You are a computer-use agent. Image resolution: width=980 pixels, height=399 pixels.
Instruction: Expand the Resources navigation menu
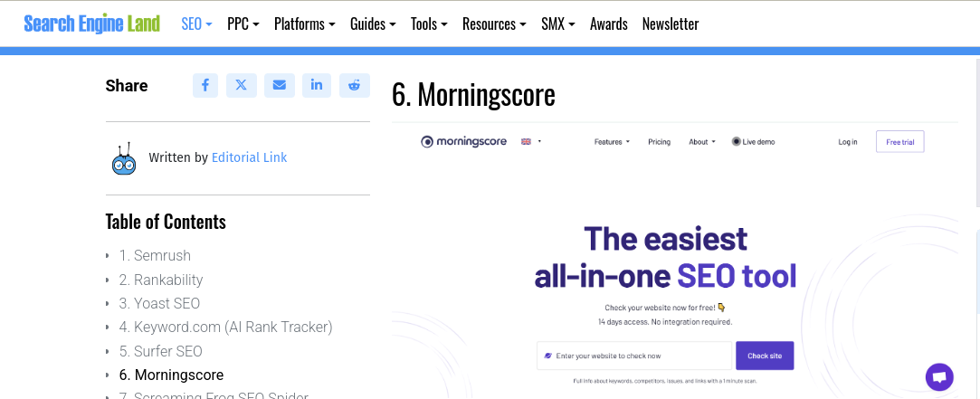pyautogui.click(x=494, y=24)
